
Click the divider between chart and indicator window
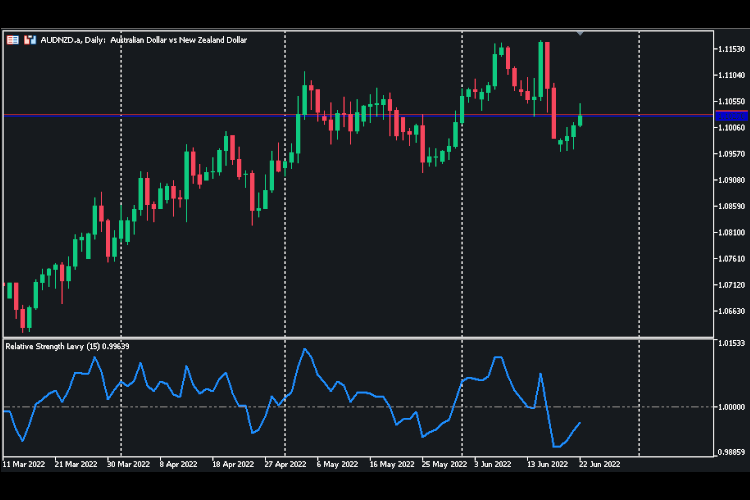359,338
